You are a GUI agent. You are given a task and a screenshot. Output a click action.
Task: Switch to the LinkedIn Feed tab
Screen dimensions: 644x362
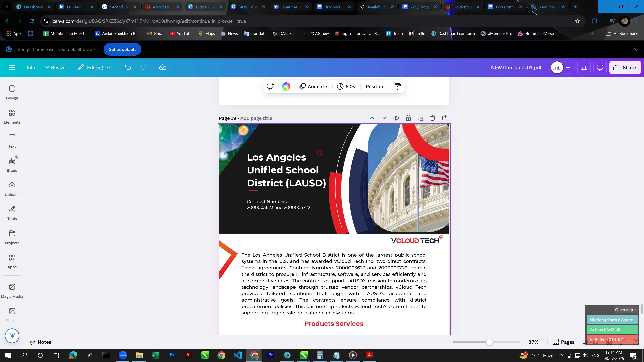coord(76,7)
